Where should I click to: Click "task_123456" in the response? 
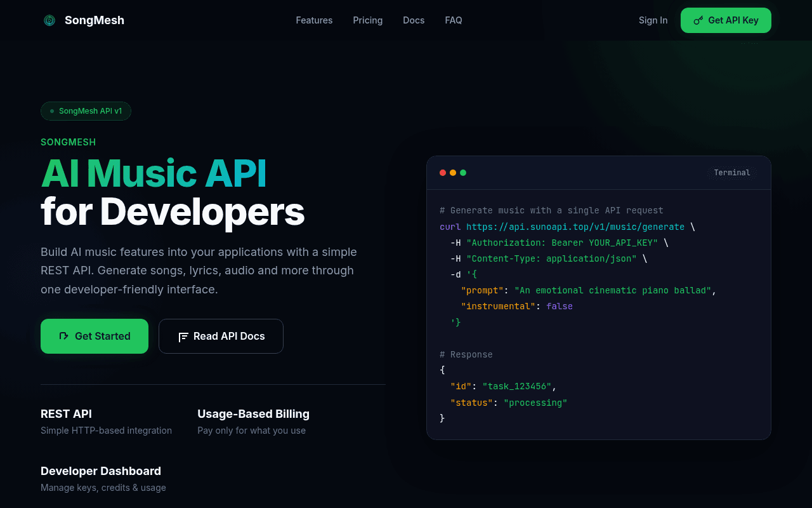coord(517,386)
